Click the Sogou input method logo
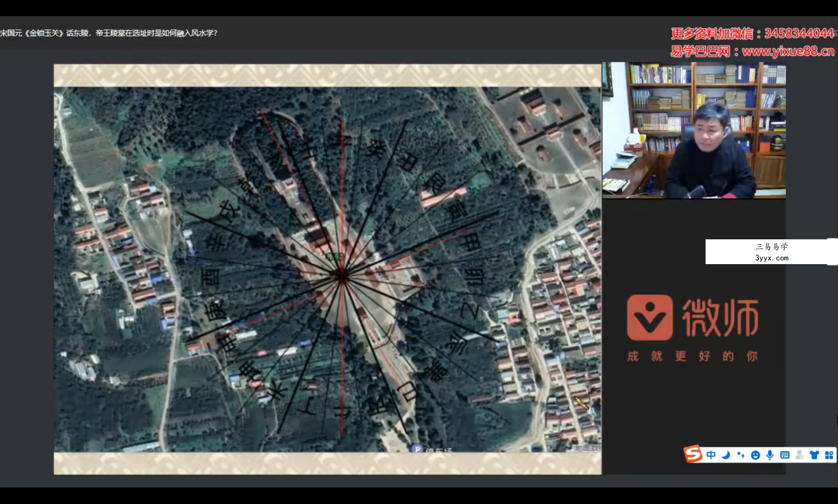Image resolution: width=838 pixels, height=504 pixels. [693, 454]
